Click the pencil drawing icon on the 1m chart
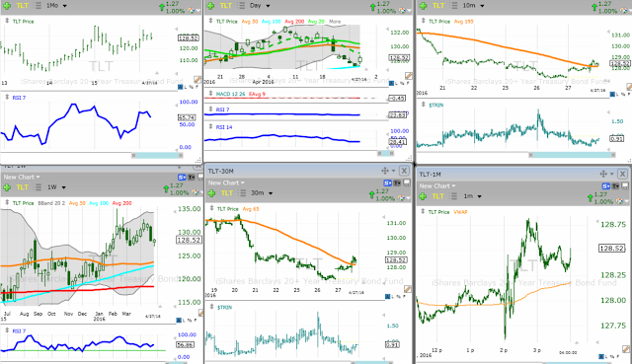Viewport: 632px width, 364px height. (x=626, y=349)
